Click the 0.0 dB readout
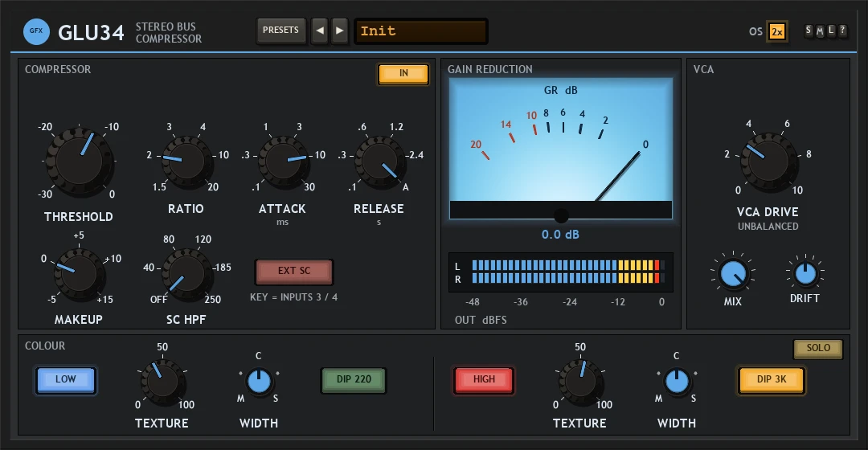 [560, 235]
